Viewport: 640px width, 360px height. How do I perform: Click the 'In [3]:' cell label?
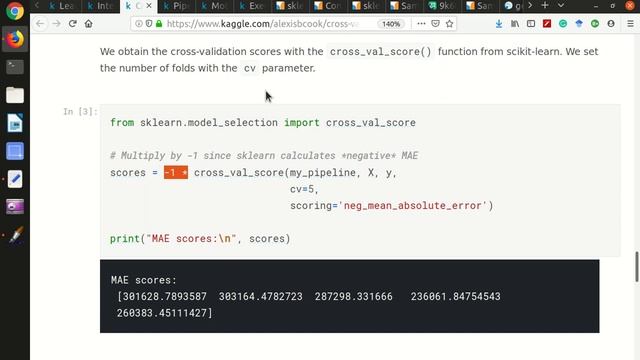pyautogui.click(x=80, y=111)
